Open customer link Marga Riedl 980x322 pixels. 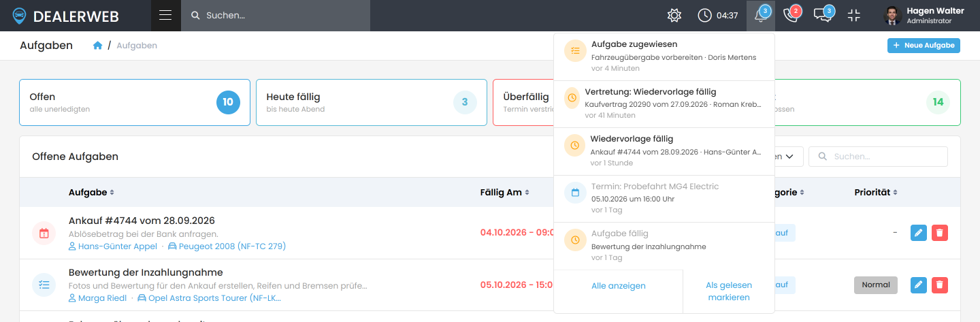tap(98, 298)
